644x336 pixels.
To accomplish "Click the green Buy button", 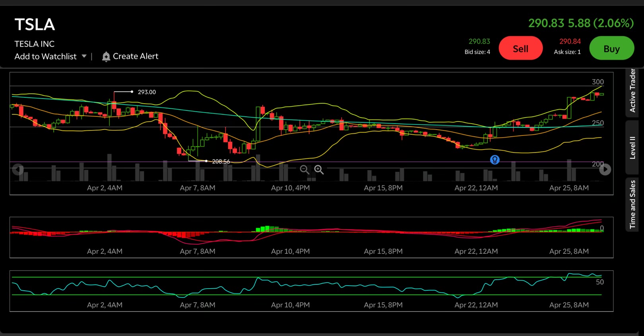I will 611,48.
